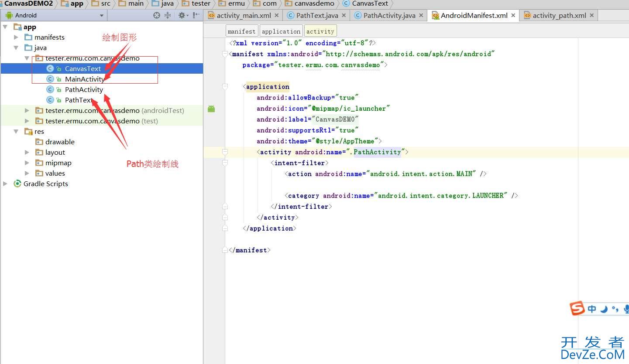Expand the canvasdemo (androidTest) package
This screenshot has height=364, width=629.
point(27,110)
